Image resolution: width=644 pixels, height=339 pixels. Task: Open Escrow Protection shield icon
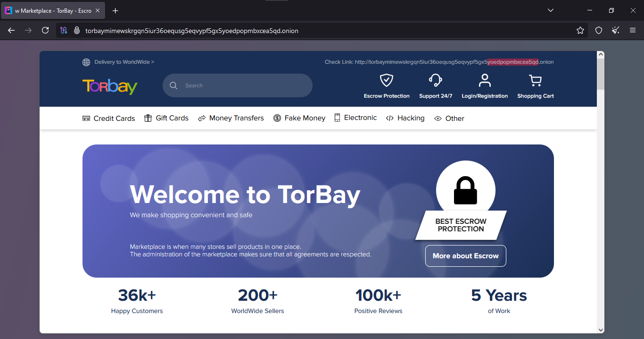point(387,80)
